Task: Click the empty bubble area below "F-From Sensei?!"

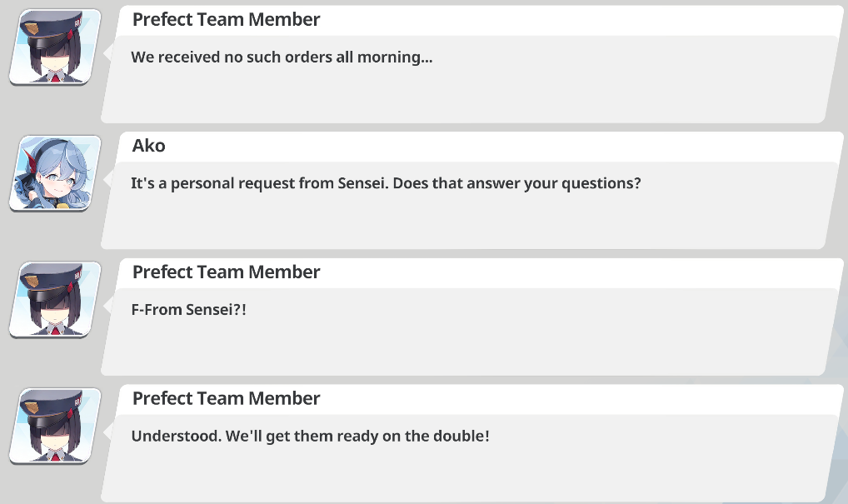Action: click(x=465, y=347)
